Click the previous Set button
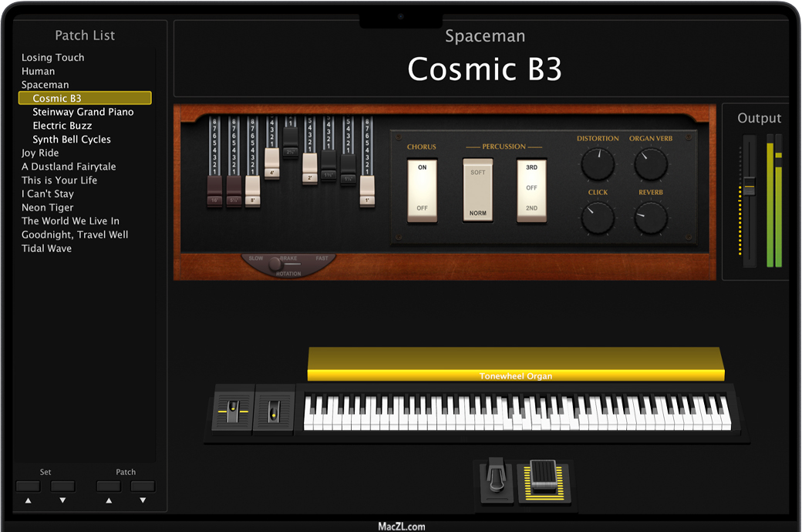The height and width of the screenshot is (532, 802). click(28, 487)
